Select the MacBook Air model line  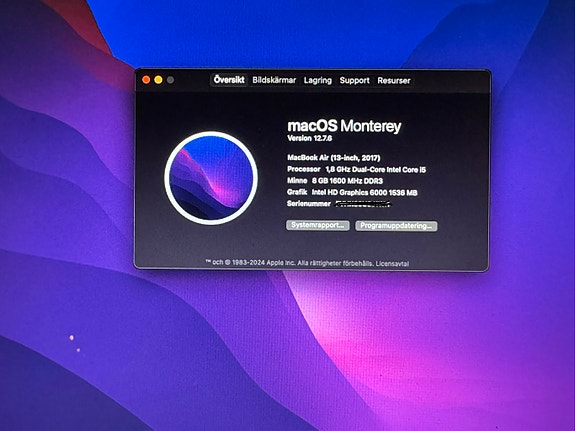334,158
